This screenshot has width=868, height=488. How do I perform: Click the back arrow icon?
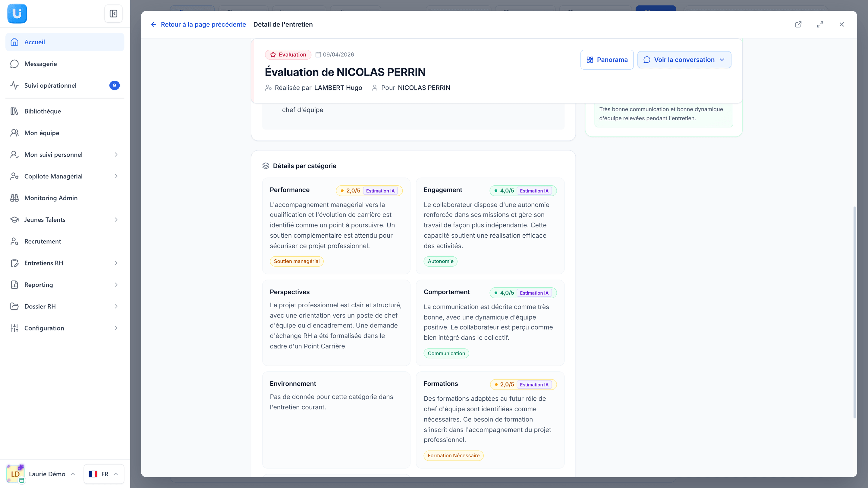pyautogui.click(x=154, y=25)
